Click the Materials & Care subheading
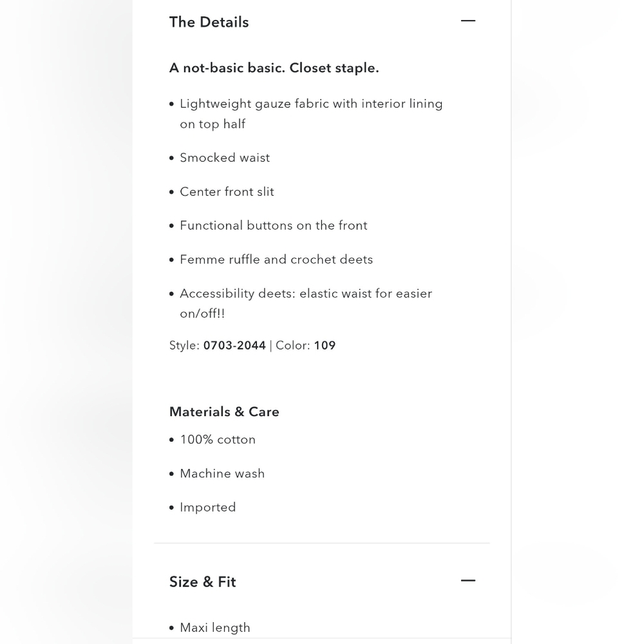 tap(224, 412)
